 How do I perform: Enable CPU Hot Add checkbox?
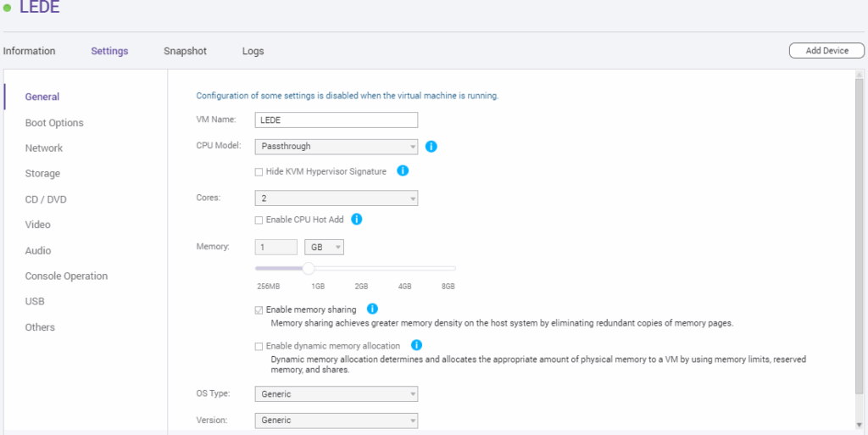259,220
